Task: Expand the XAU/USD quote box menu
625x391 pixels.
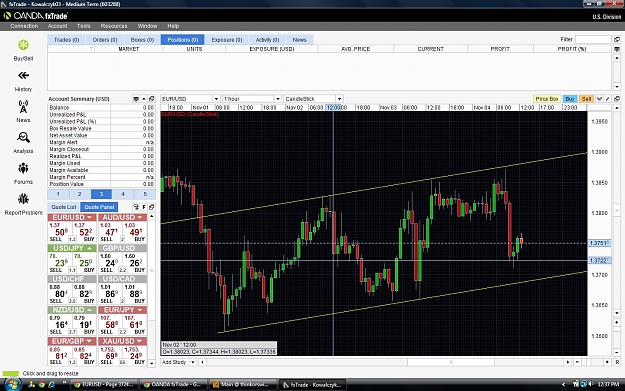Action: coord(140,341)
